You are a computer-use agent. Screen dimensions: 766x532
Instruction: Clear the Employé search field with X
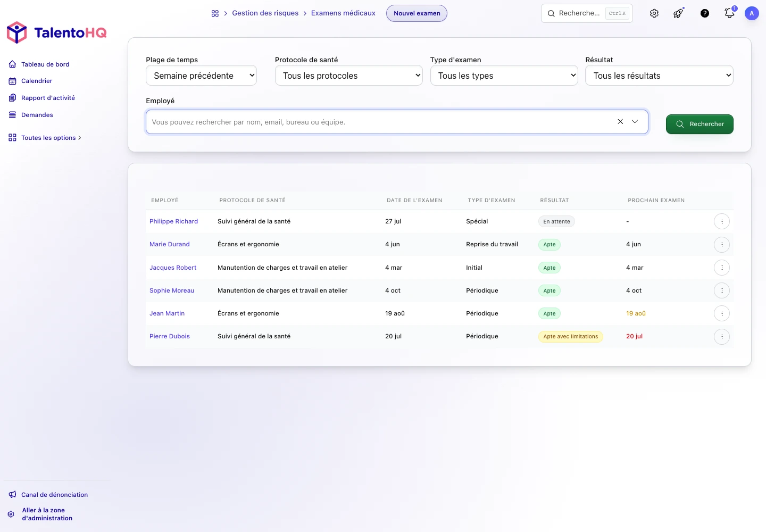click(620, 122)
